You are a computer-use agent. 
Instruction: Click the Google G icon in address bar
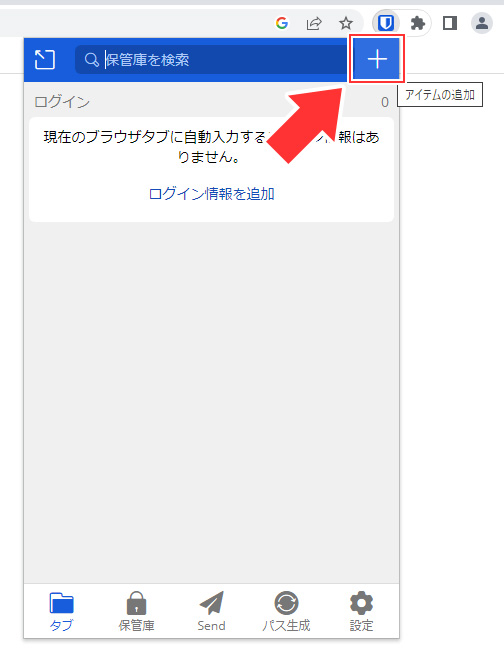[282, 23]
